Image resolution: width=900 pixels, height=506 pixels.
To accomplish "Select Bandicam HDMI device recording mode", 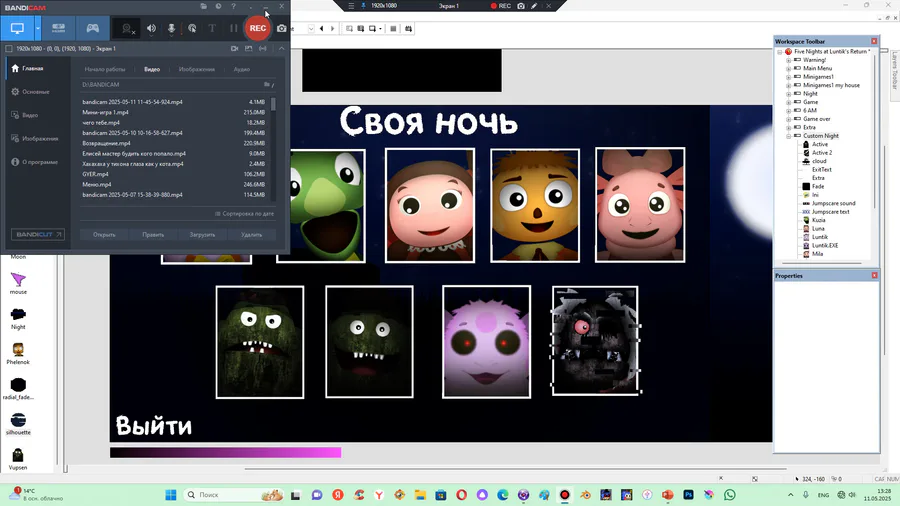I will point(59,28).
